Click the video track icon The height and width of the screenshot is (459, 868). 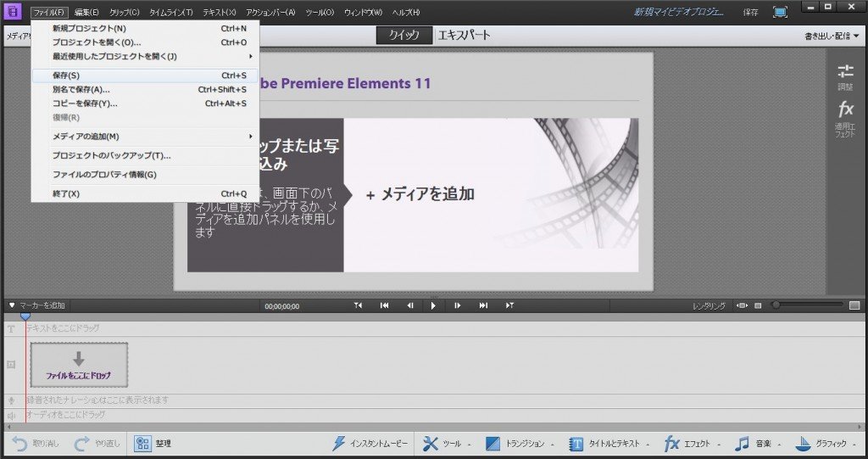coord(10,365)
